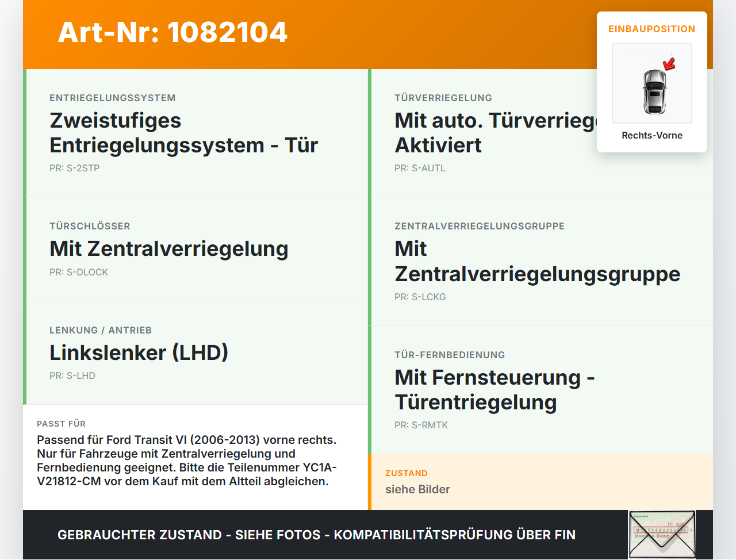Click the car position image with red arrow

coord(652,83)
